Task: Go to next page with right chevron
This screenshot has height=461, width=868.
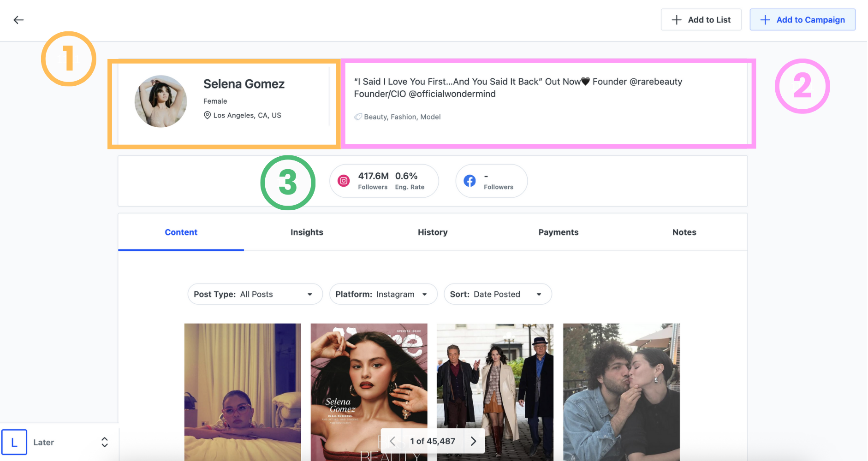Action: pos(473,441)
